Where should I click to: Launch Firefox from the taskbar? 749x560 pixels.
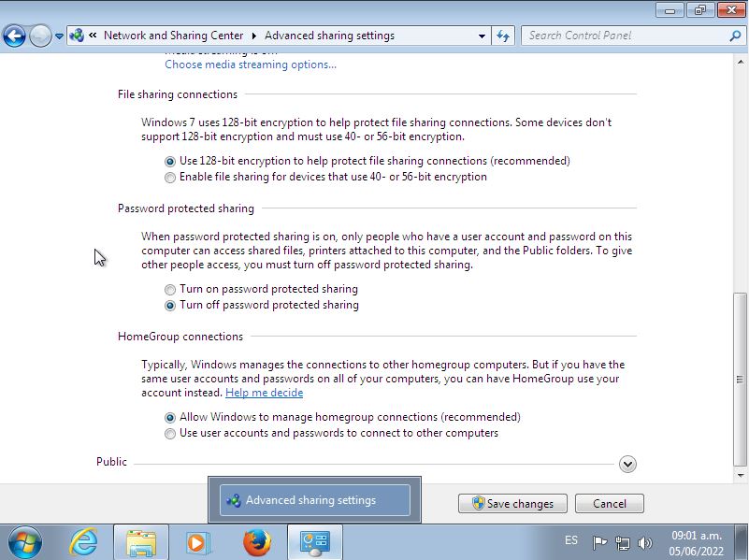[256, 543]
